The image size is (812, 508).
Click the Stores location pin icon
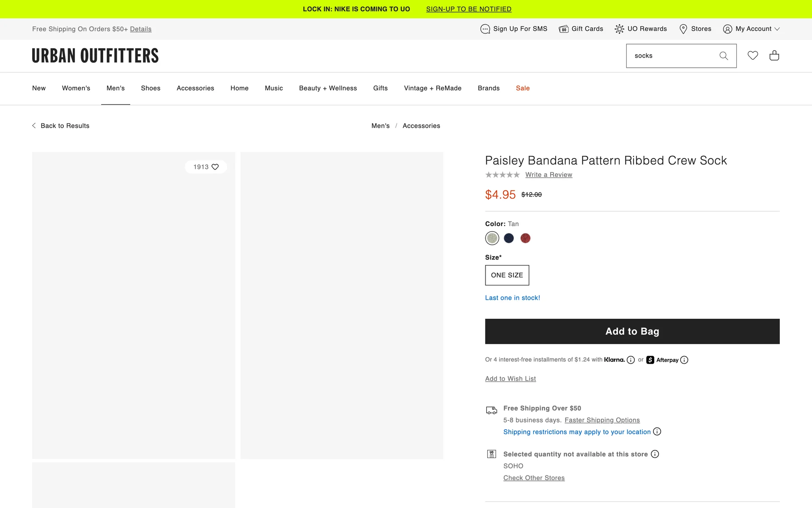pos(683,29)
